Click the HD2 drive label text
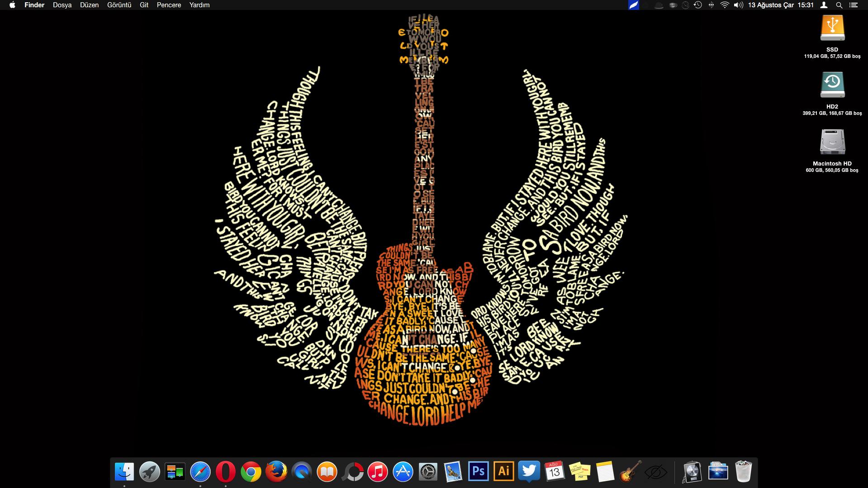This screenshot has width=868, height=488. (832, 106)
